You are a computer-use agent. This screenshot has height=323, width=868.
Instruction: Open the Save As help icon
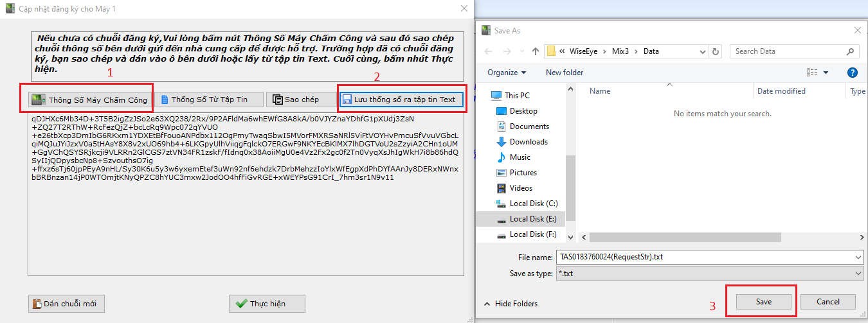pos(853,73)
